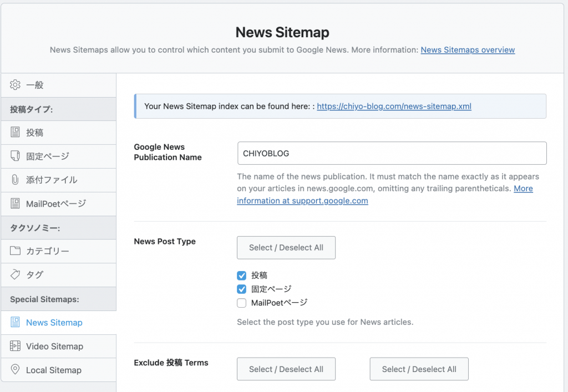Select the News Sitemap tab
This screenshot has width=568, height=392.
(59, 323)
